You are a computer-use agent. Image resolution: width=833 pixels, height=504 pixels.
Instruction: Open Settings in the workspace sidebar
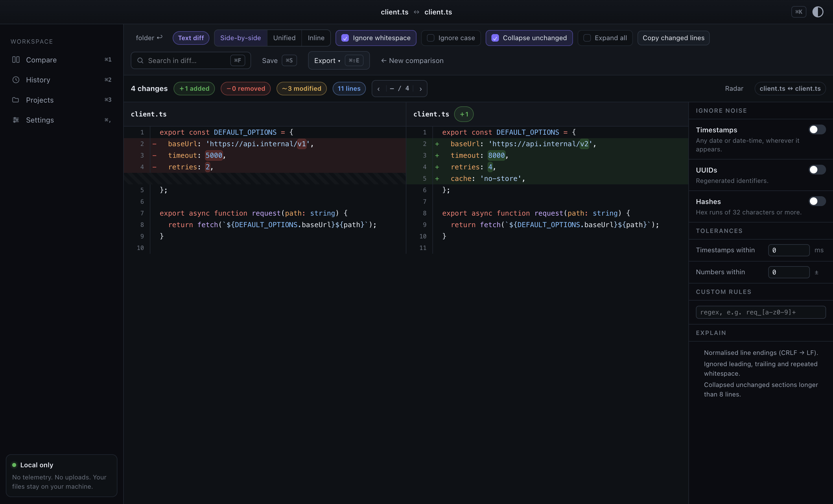(x=62, y=120)
